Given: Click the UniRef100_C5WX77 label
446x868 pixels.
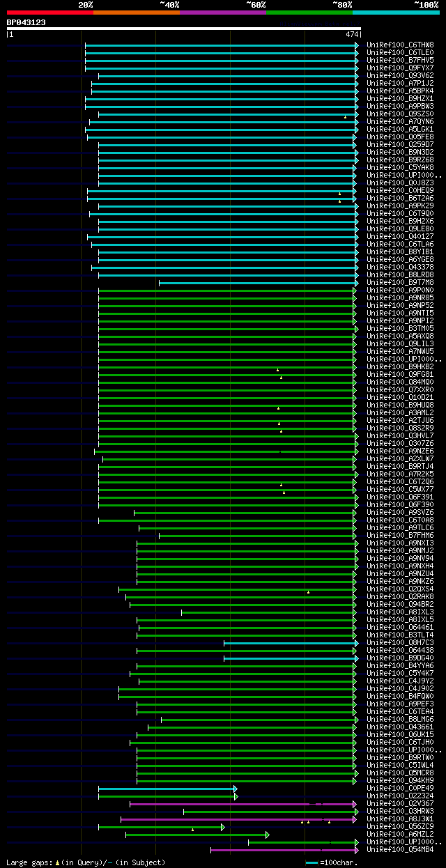Looking at the screenshot, I should click(400, 489).
